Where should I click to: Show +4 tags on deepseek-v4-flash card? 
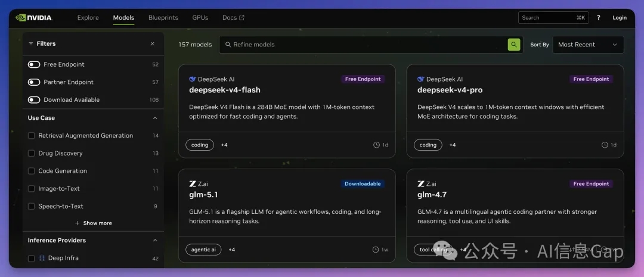coord(224,145)
